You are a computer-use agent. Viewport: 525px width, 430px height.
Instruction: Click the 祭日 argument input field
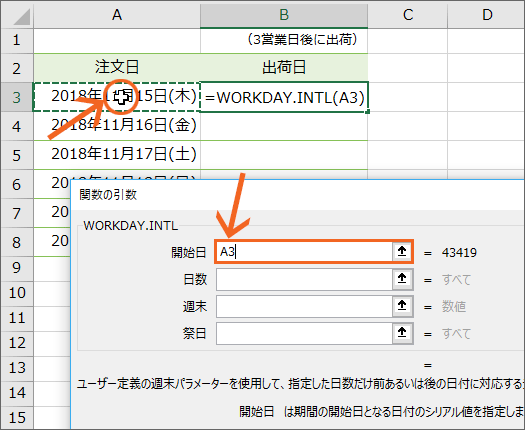[304, 333]
